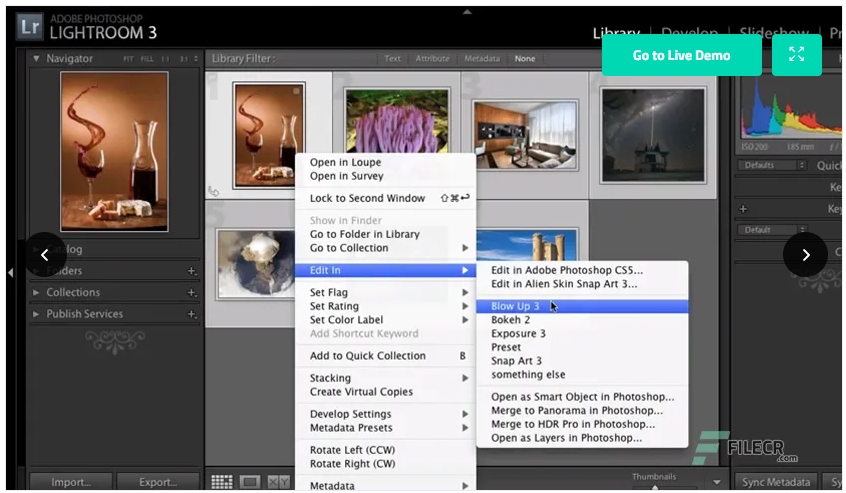
Task: Open Go to Collection submenu
Action: click(x=385, y=248)
